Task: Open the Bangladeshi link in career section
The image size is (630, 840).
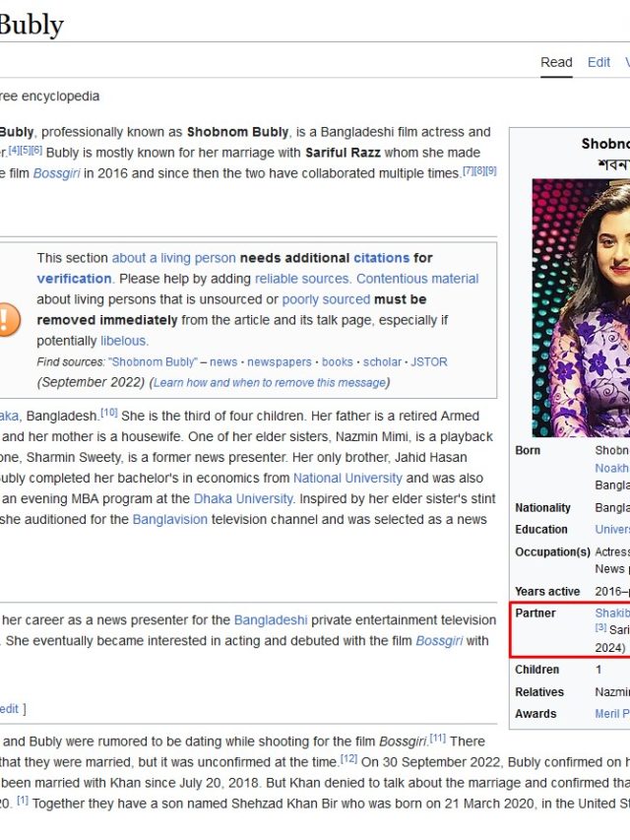Action: [x=271, y=620]
